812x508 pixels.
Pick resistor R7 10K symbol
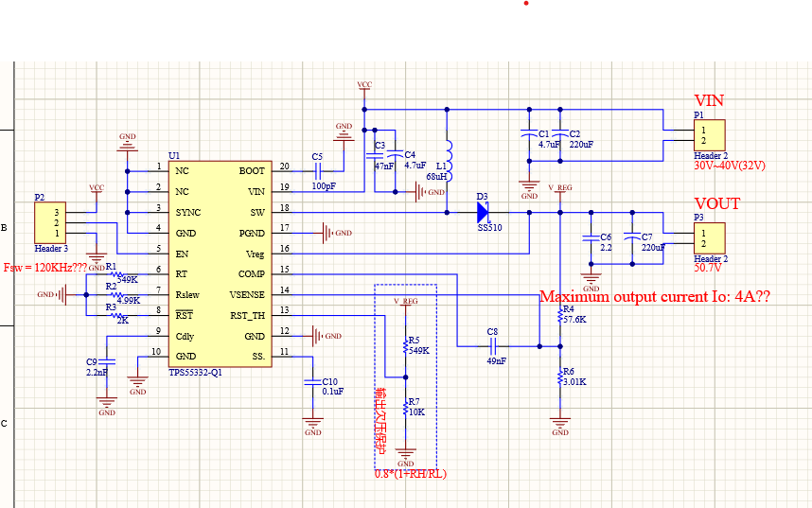[x=405, y=408]
